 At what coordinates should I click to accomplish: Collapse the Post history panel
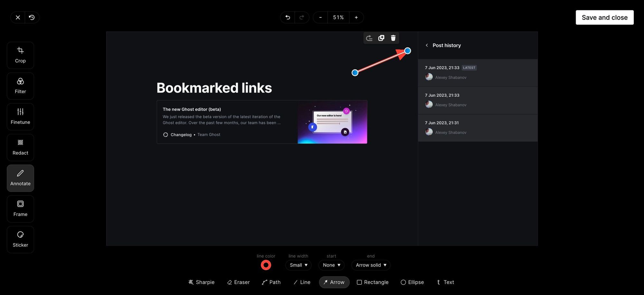point(426,44)
